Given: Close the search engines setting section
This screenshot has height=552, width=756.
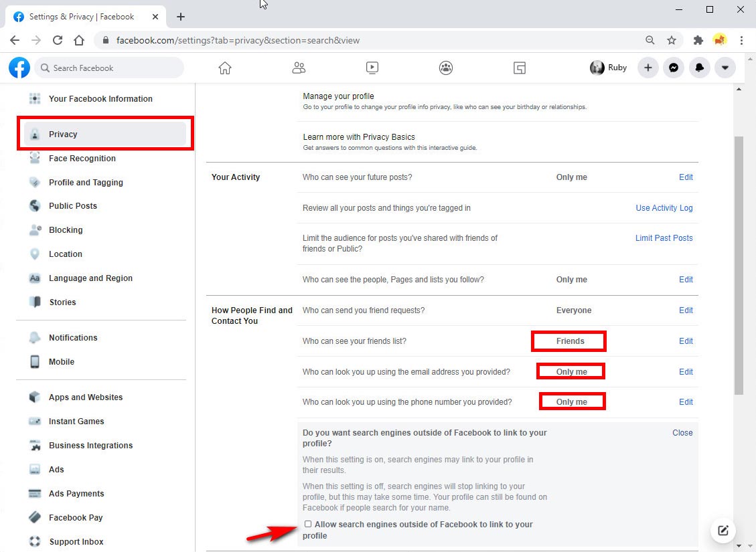Looking at the screenshot, I should pos(682,432).
